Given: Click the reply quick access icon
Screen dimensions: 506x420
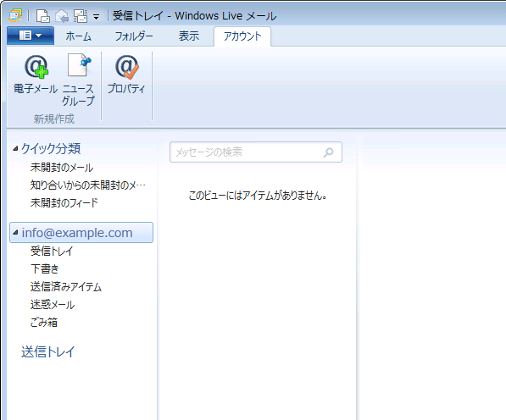Looking at the screenshot, I should click(62, 16).
